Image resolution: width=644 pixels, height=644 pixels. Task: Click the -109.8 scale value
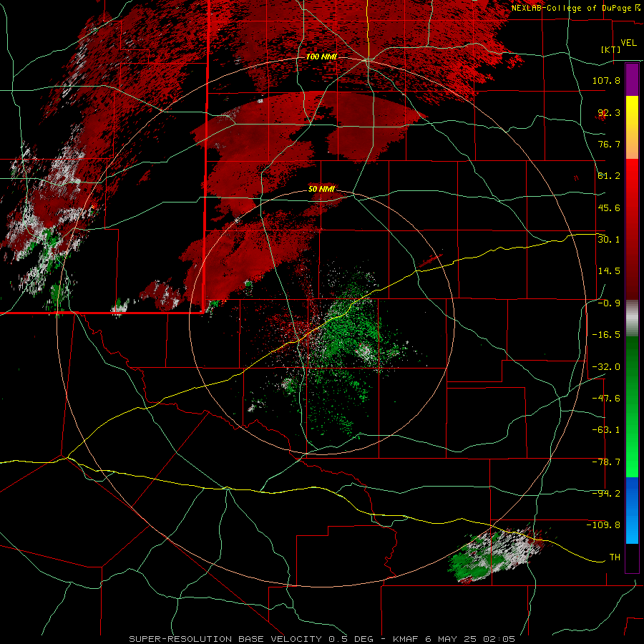point(603,525)
